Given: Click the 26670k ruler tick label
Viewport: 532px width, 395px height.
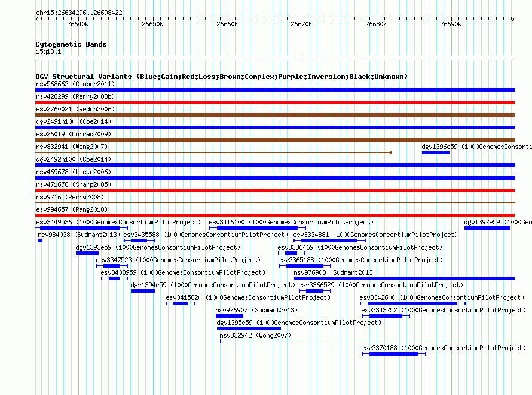Looking at the screenshot, I should click(x=301, y=24).
